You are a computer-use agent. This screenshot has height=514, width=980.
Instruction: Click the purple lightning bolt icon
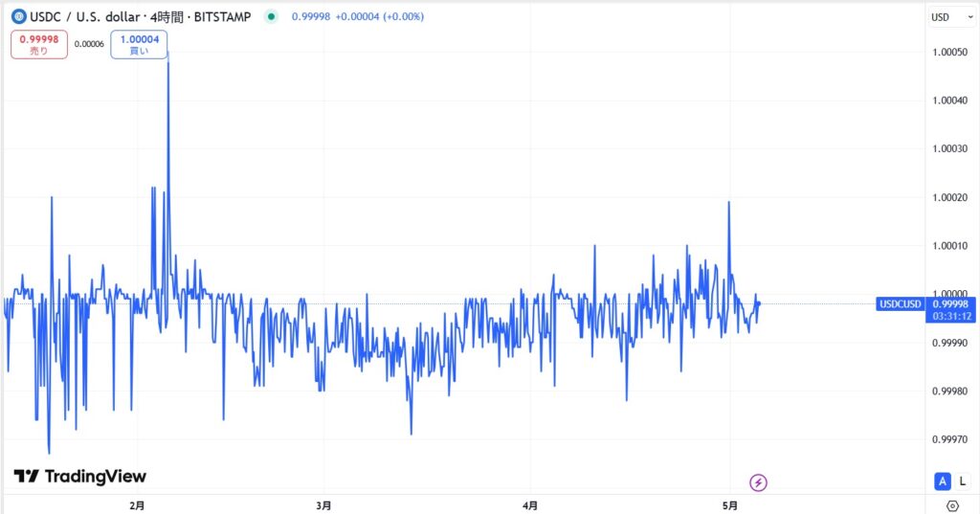[758, 482]
